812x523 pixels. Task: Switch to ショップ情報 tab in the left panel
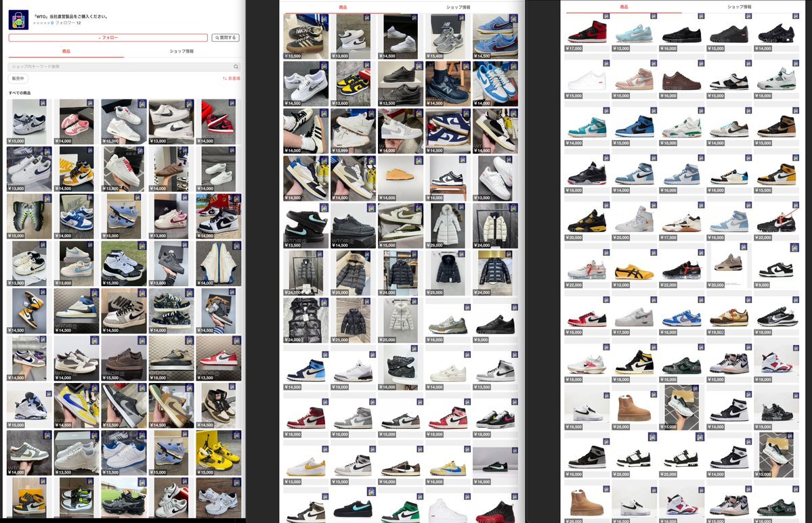[x=181, y=51]
